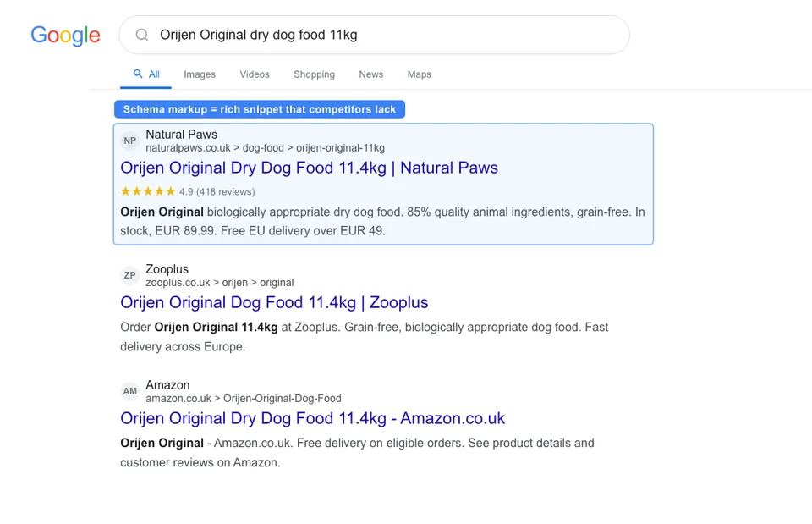This screenshot has width=812, height=524.
Task: Open the Maps search section
Action: (419, 74)
